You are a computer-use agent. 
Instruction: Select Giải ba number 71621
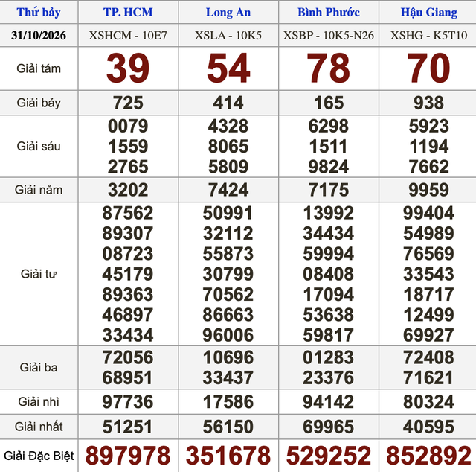point(428,377)
